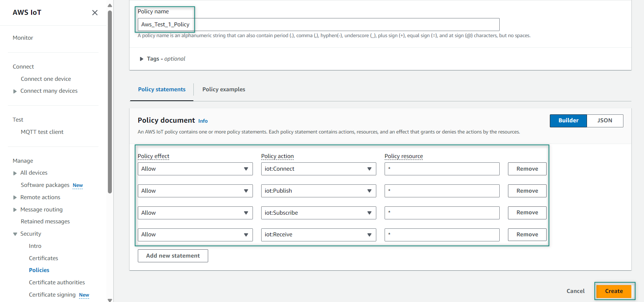The image size is (644, 302).
Task: Select Builder policy editor mode
Action: (568, 121)
